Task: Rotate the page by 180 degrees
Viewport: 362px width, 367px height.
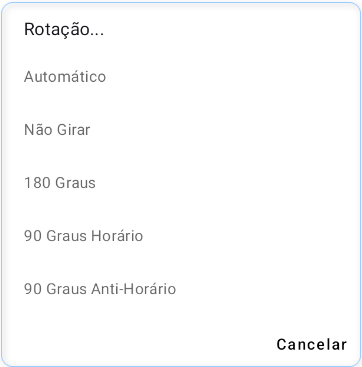Action: point(181,183)
